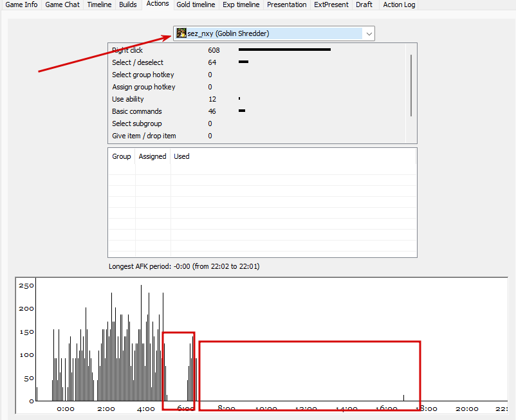Open the Exp timeline tab
The image size is (516, 420).
tap(241, 5)
